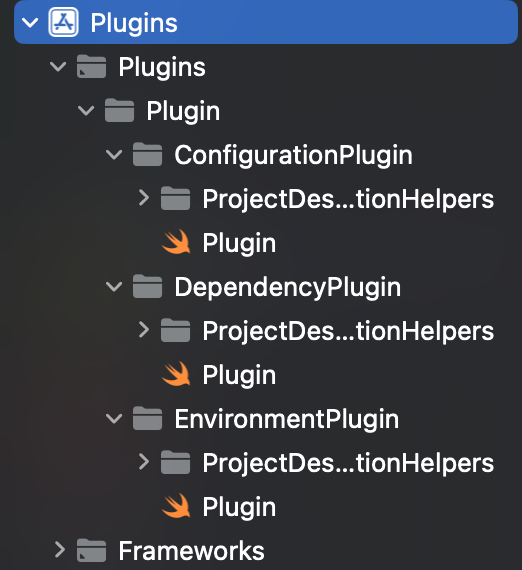This screenshot has height=570, width=522.
Task: Expand ProjectDescriptionHelpers under DependencyPlugin
Action: pos(144,330)
